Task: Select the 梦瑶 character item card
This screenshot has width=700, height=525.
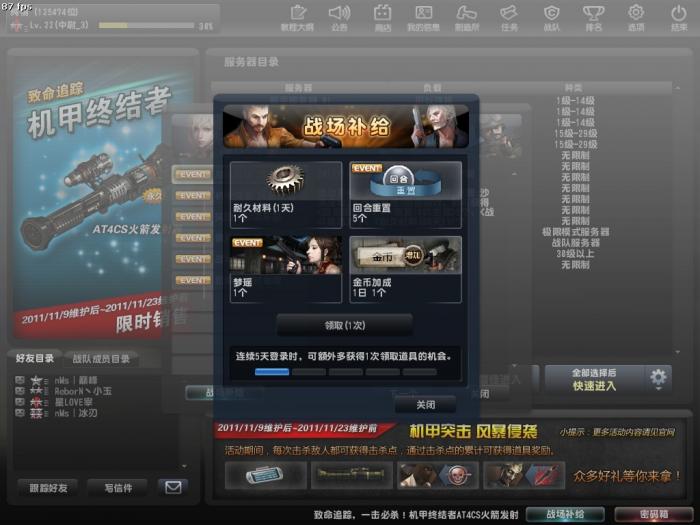Action: 286,270
